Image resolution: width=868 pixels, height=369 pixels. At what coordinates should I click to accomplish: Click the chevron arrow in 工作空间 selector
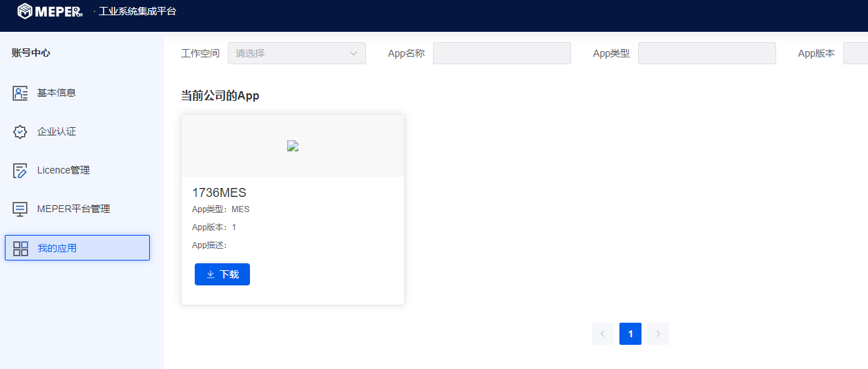click(x=354, y=53)
